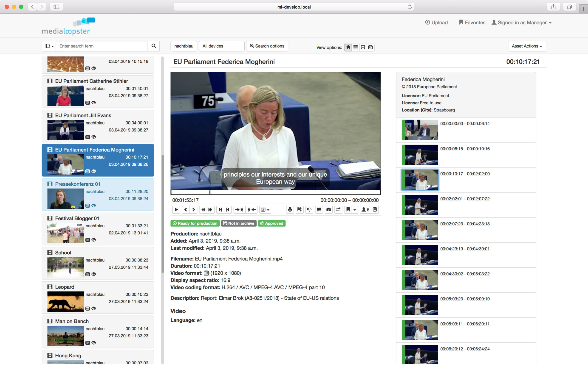Viewport: 588px width, 367px height.
Task: Expand the Asset Actions dropdown
Action: (x=527, y=46)
